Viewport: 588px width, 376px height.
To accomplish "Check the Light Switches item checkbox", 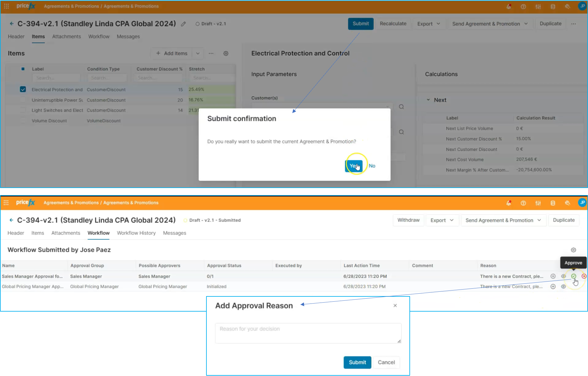I will pyautogui.click(x=23, y=110).
